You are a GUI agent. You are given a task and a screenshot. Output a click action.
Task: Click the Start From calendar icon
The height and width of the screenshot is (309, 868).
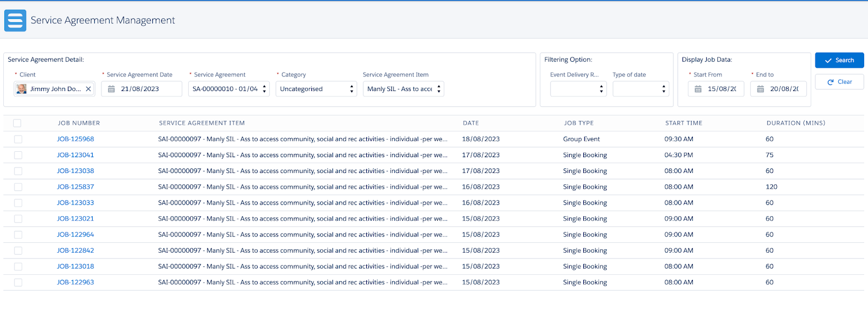click(x=698, y=89)
